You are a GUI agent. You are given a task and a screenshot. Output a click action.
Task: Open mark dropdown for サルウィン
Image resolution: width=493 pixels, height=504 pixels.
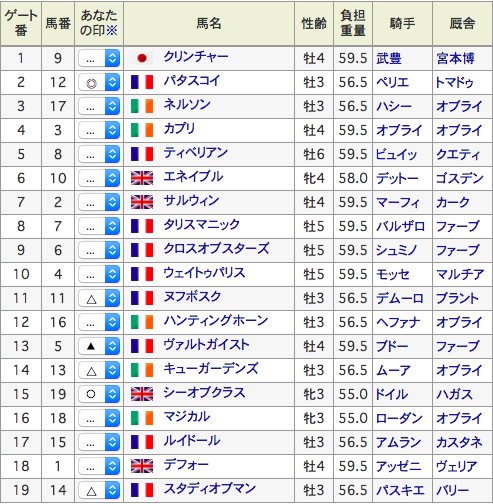click(x=99, y=203)
